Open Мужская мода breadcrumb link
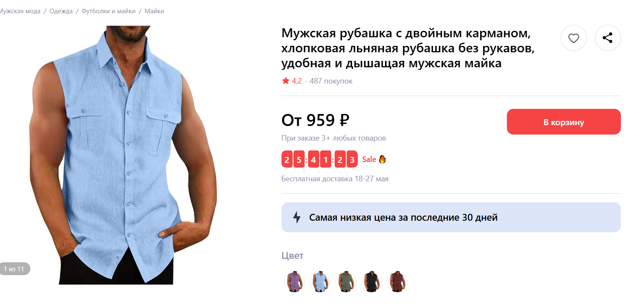This screenshot has height=306, width=644. click(x=20, y=11)
